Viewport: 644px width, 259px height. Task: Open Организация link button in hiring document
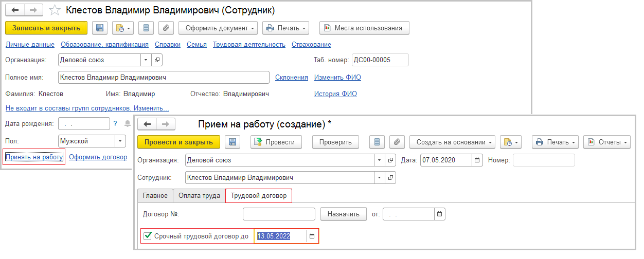tap(391, 160)
